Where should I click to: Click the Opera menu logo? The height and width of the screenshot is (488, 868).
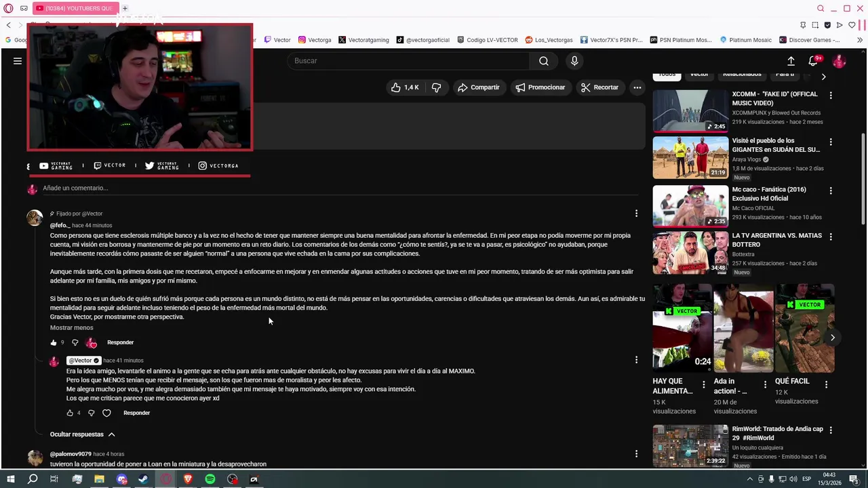coord(9,8)
